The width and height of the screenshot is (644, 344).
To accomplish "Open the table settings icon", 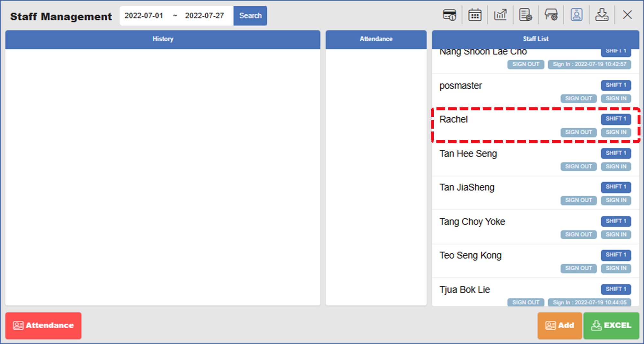I will (551, 15).
